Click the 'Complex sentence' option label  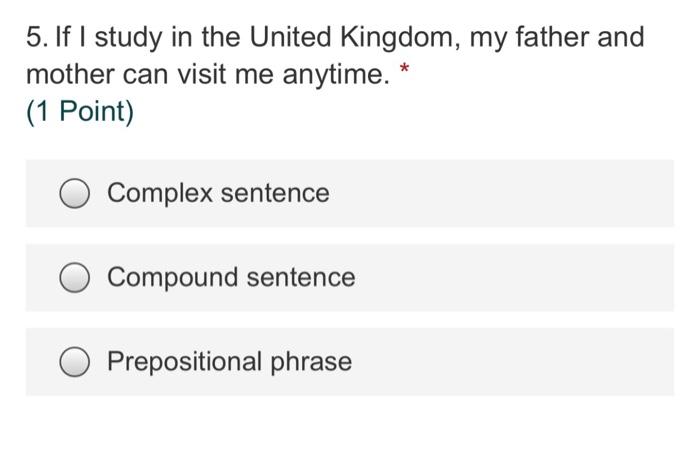tap(218, 193)
